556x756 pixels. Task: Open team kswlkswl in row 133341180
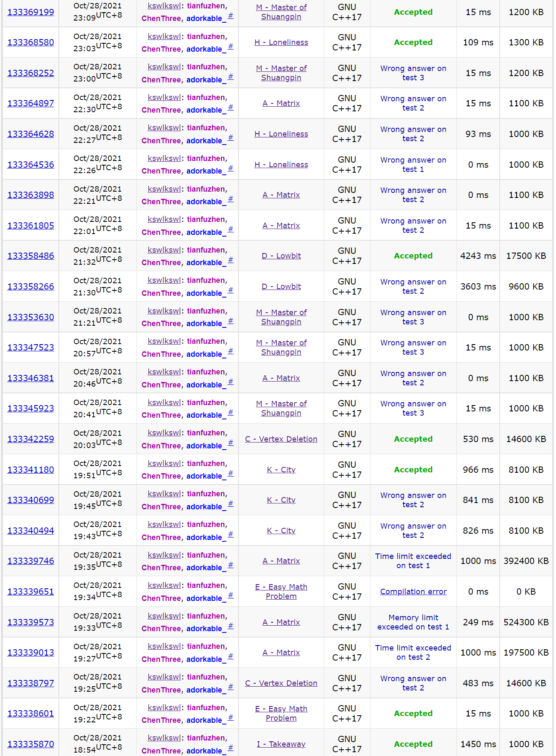[x=164, y=464]
